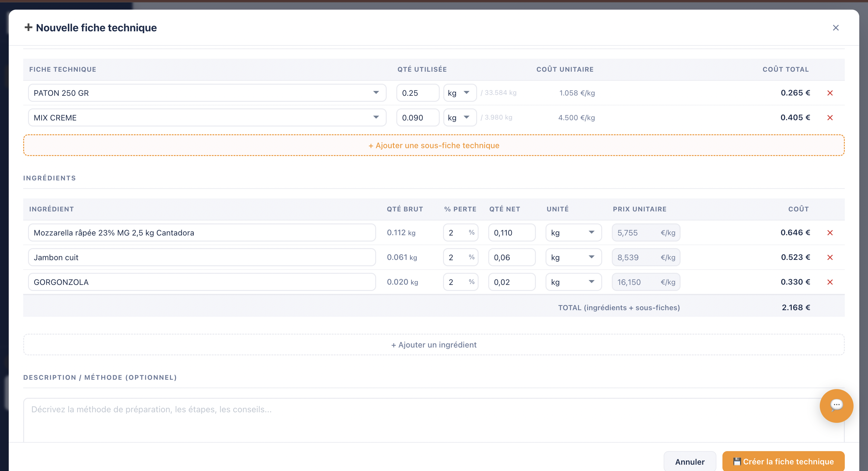Viewport: 868px width, 471px height.
Task: Change the kg unit for MIX CREME
Action: (x=460, y=117)
